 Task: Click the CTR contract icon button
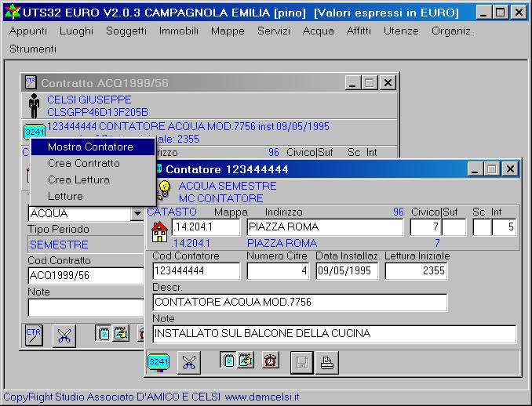(34, 335)
